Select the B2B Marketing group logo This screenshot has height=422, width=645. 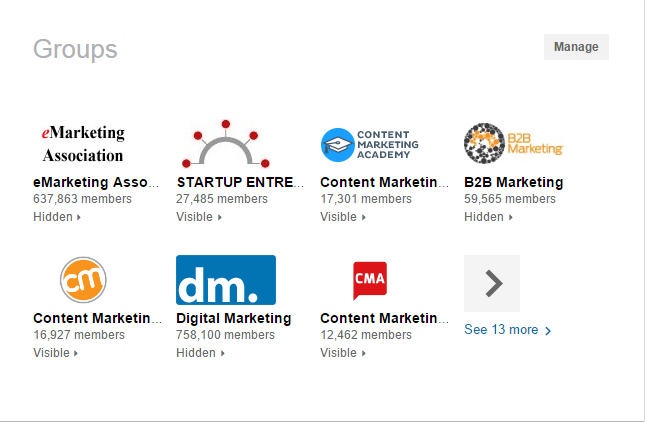[513, 144]
